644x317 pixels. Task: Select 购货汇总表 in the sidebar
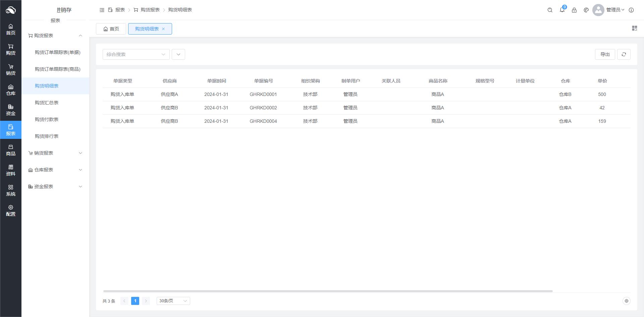[47, 103]
